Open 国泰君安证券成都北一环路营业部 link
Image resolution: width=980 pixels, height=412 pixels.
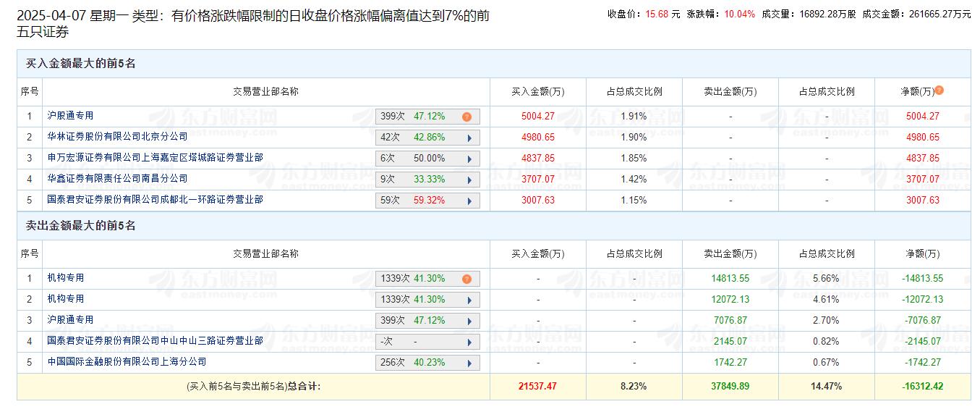(155, 199)
